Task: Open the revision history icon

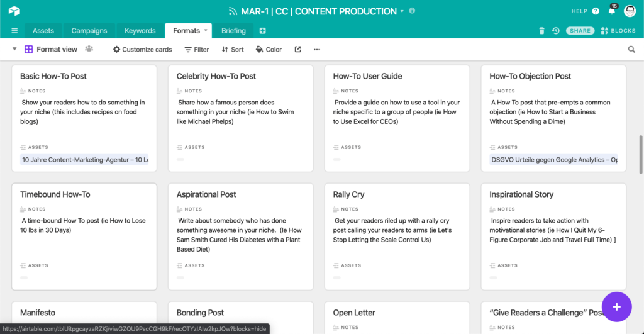Action: [556, 31]
